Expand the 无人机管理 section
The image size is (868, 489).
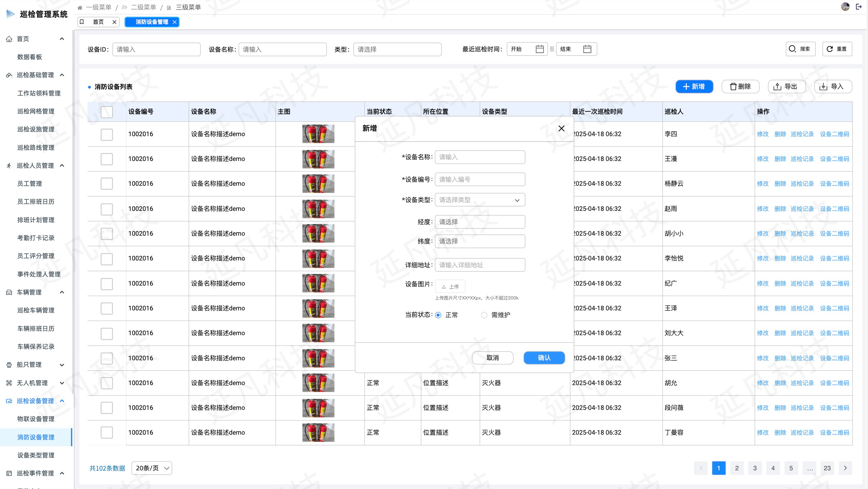[62, 383]
